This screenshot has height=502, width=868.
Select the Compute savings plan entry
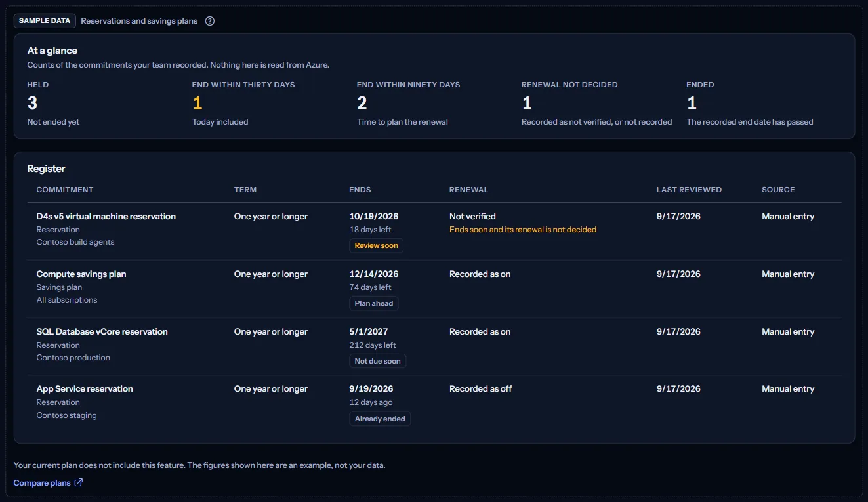pyautogui.click(x=434, y=289)
